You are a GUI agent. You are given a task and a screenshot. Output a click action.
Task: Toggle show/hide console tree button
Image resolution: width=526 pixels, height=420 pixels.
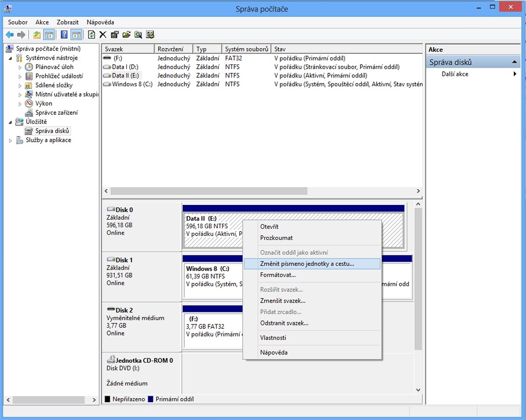49,34
